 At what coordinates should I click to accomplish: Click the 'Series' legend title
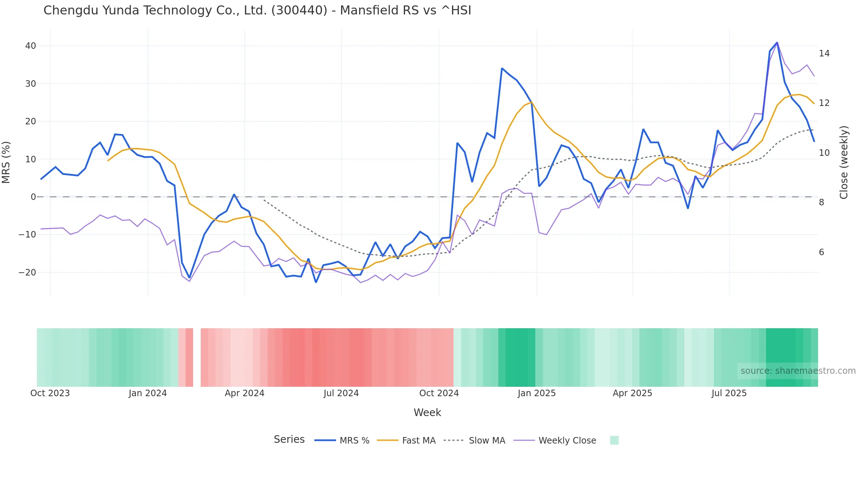pyautogui.click(x=289, y=440)
